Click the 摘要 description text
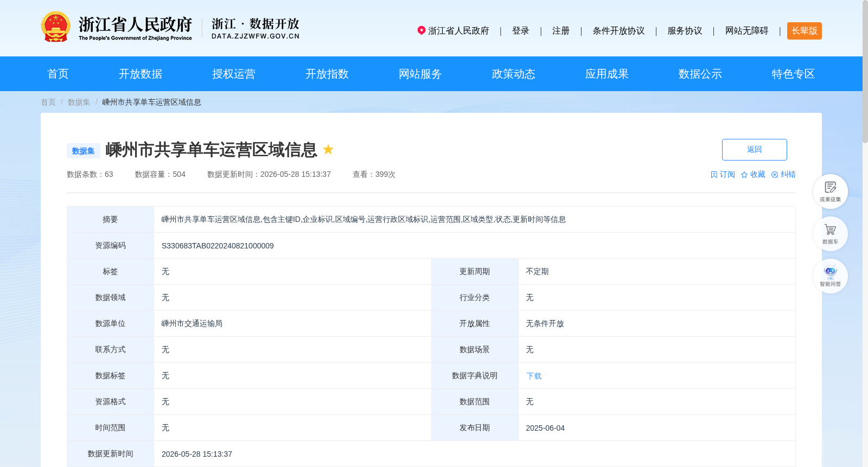Image resolution: width=868 pixels, height=467 pixels. tap(363, 220)
